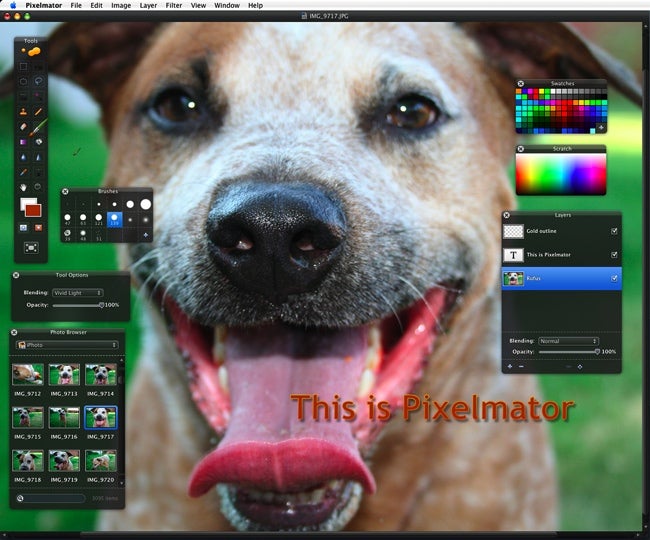Select the Blur water-drop tool

23,157
